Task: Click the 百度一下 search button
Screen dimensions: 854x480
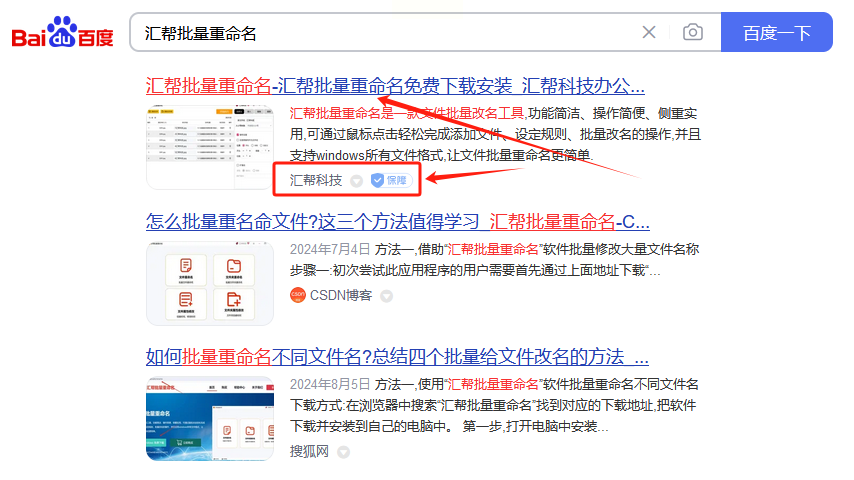Action: pyautogui.click(x=777, y=33)
